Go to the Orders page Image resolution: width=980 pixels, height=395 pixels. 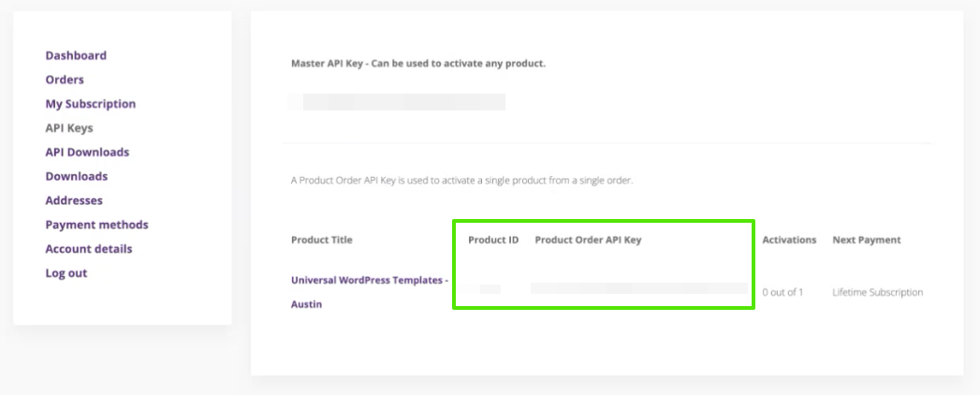[65, 80]
